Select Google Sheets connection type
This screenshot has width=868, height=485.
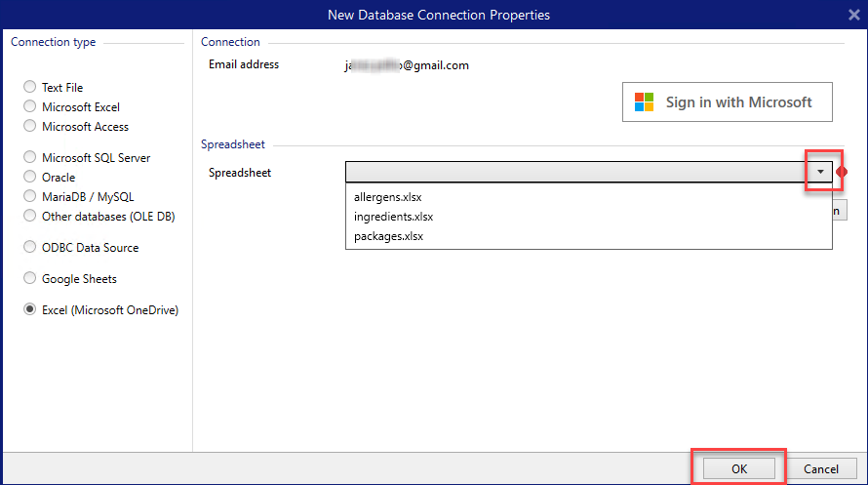tap(30, 279)
